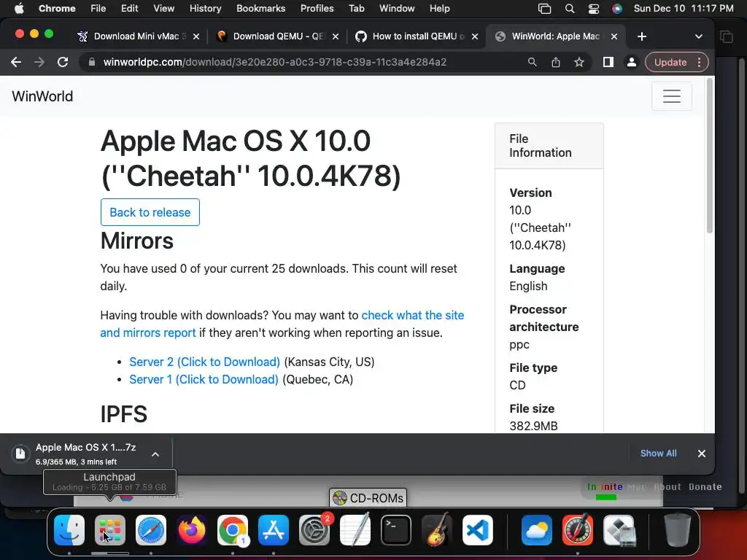Open the Profiles menu
The width and height of the screenshot is (747, 560).
coord(317,9)
